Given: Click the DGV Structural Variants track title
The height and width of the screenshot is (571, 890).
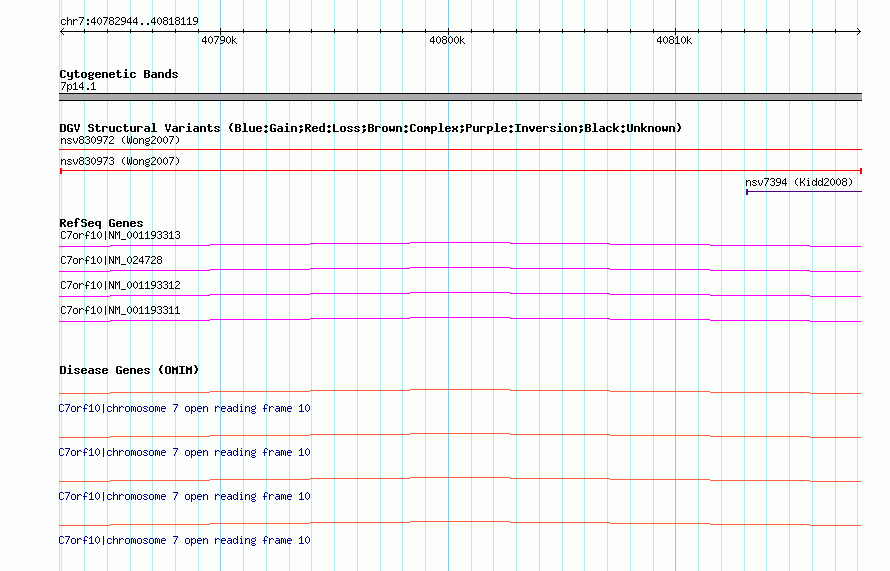Looking at the screenshot, I should point(371,128).
